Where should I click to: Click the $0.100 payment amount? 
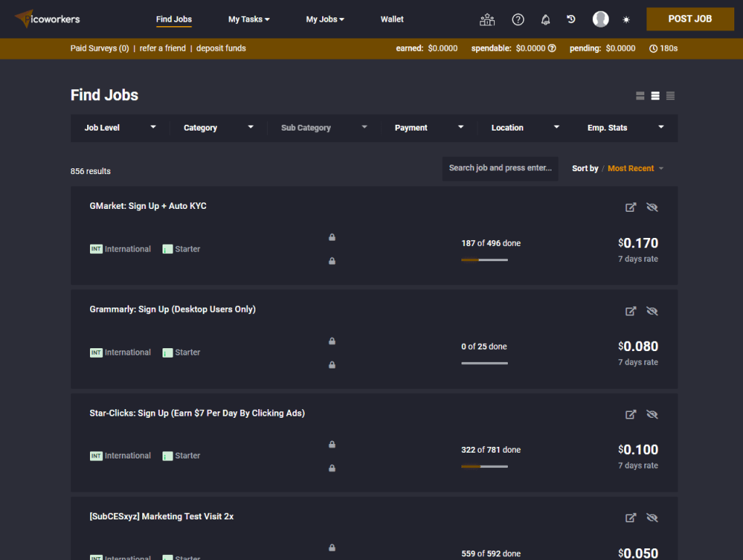(638, 450)
